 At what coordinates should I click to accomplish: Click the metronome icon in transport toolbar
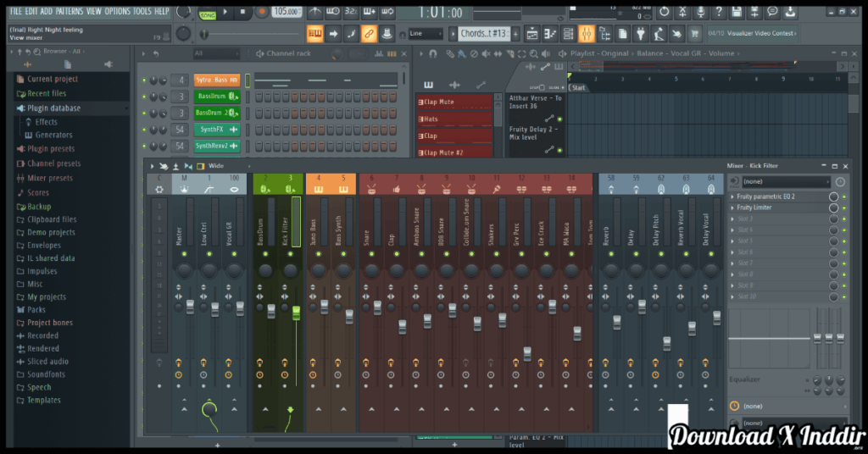coord(314,12)
